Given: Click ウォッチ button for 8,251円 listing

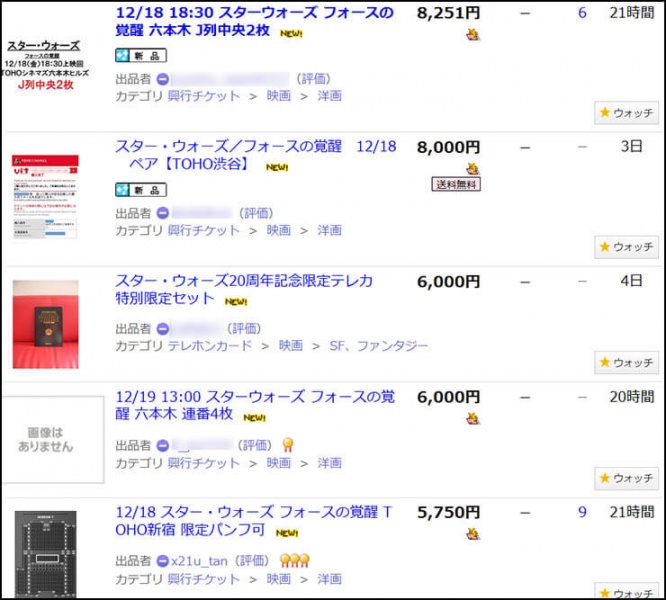Looking at the screenshot, I should (626, 113).
